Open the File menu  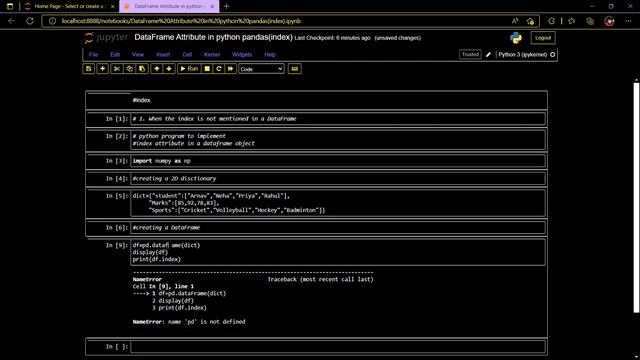tap(93, 55)
